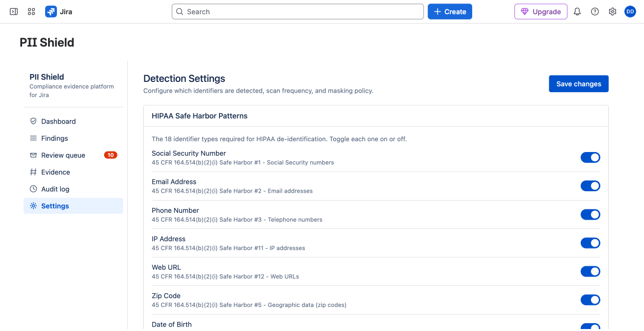Go to Findings
This screenshot has height=331, width=644.
tap(73, 138)
